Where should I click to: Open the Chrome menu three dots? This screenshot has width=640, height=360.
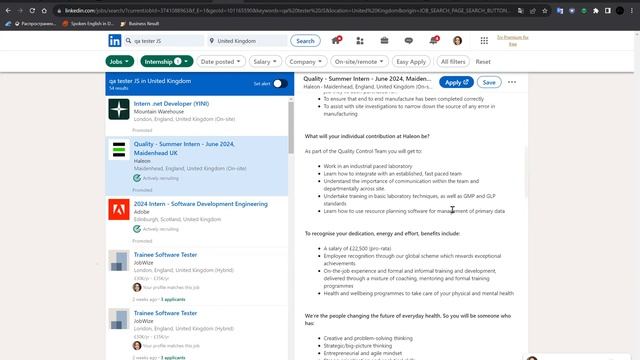point(632,11)
